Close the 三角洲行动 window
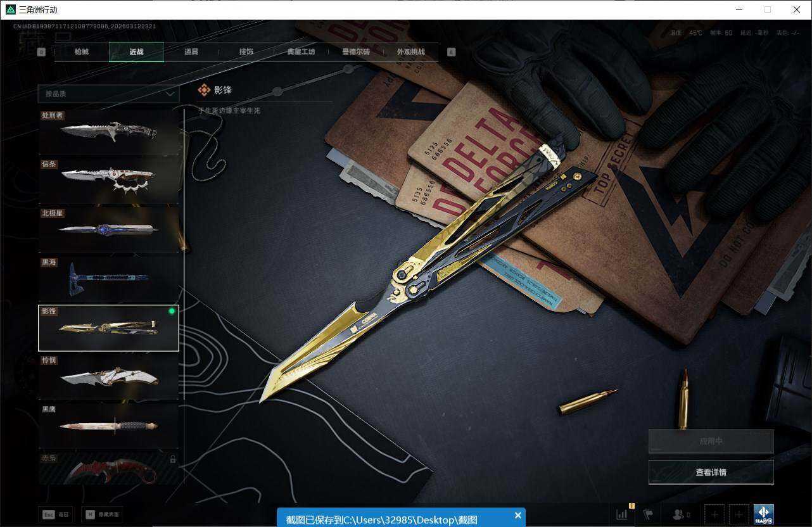The width and height of the screenshot is (812, 527). pos(797,10)
